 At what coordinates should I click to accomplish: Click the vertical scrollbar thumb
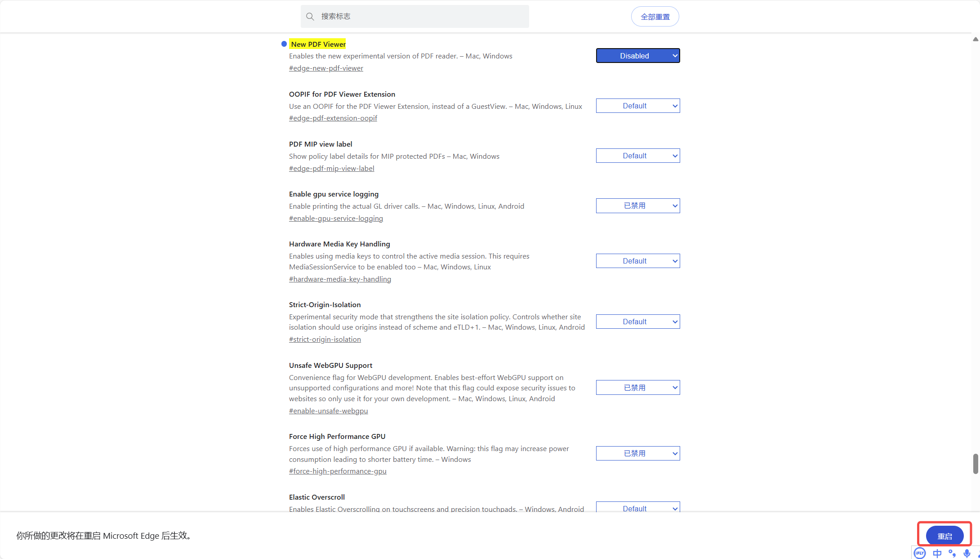pyautogui.click(x=976, y=464)
